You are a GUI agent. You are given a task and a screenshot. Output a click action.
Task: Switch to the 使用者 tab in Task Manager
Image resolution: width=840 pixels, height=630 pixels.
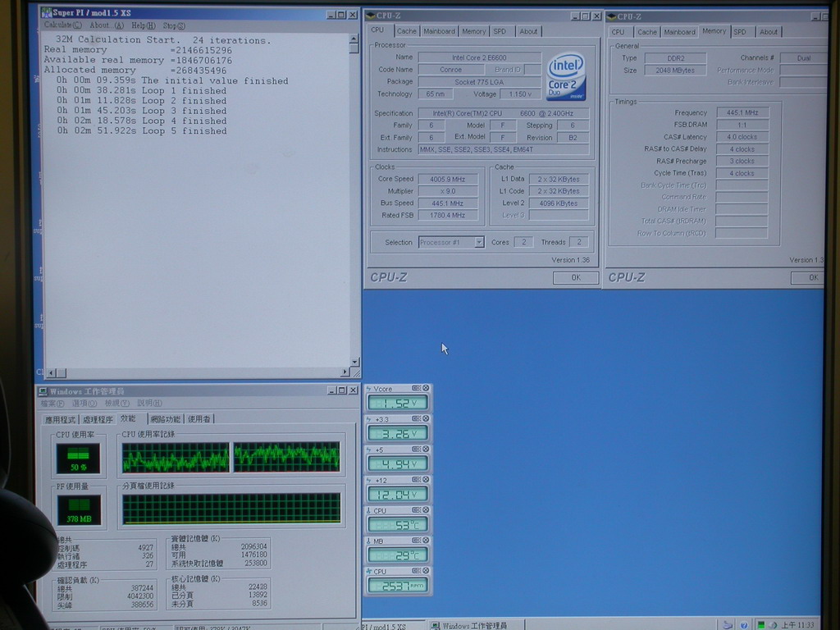(199, 419)
